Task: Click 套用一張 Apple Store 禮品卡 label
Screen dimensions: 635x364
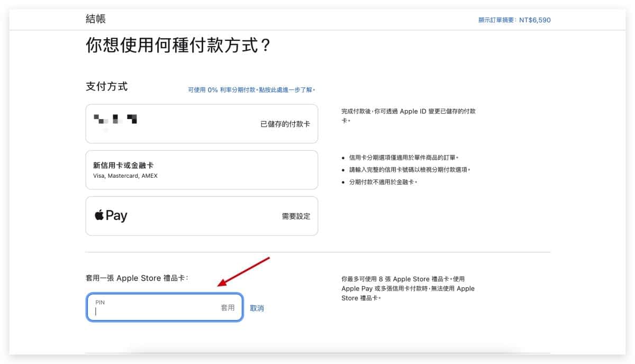Action: pos(137,278)
